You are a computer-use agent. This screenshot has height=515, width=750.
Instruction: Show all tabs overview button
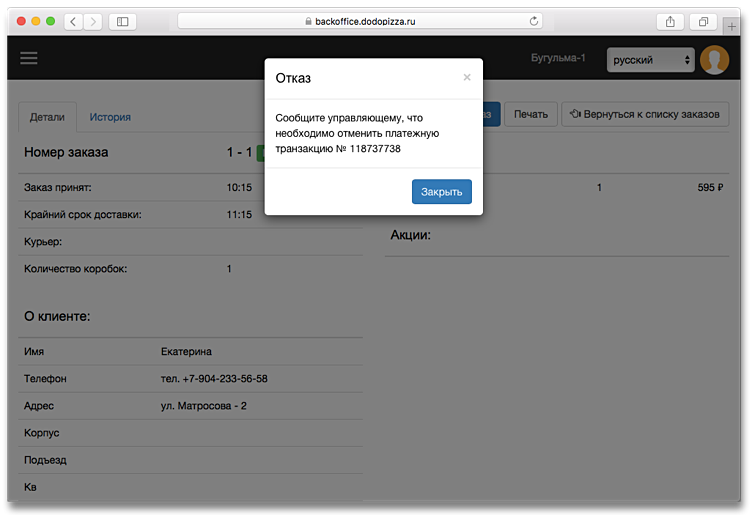click(703, 22)
